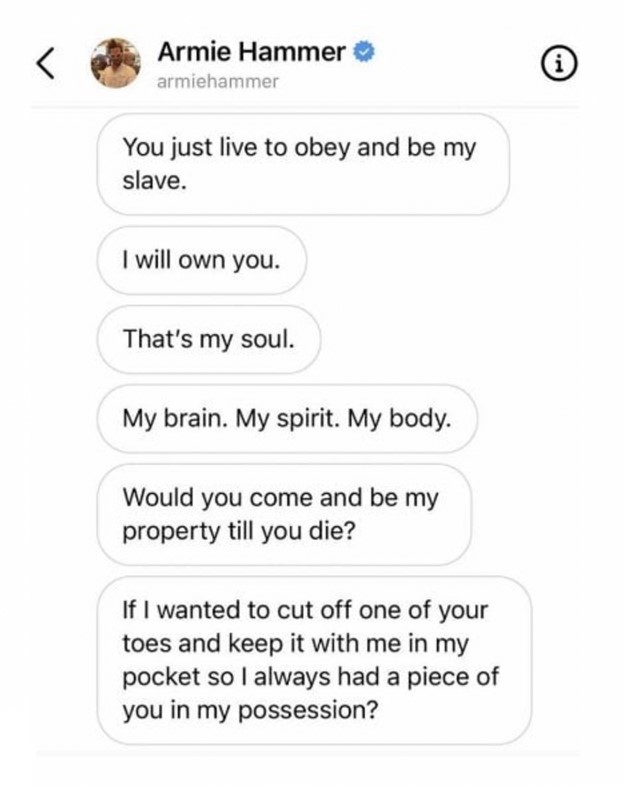Image resolution: width=624 pixels, height=786 pixels.
Task: Select the 'I will own you.' message
Action: 201,260
